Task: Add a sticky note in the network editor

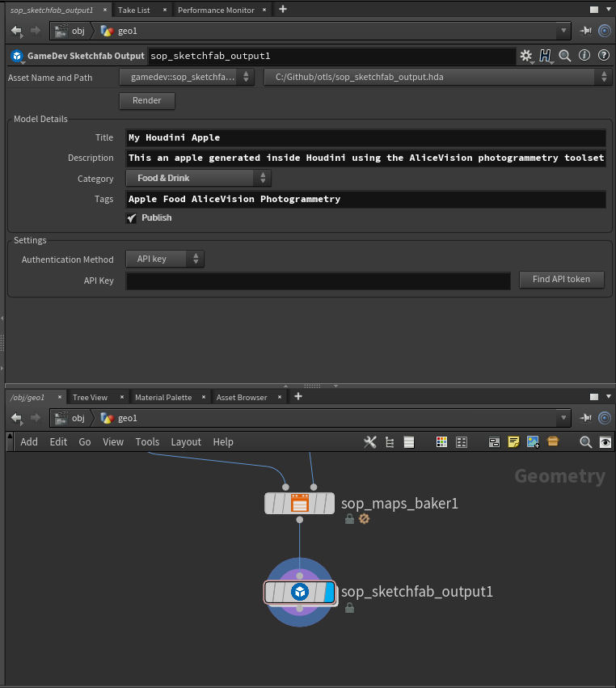Action: click(x=513, y=442)
